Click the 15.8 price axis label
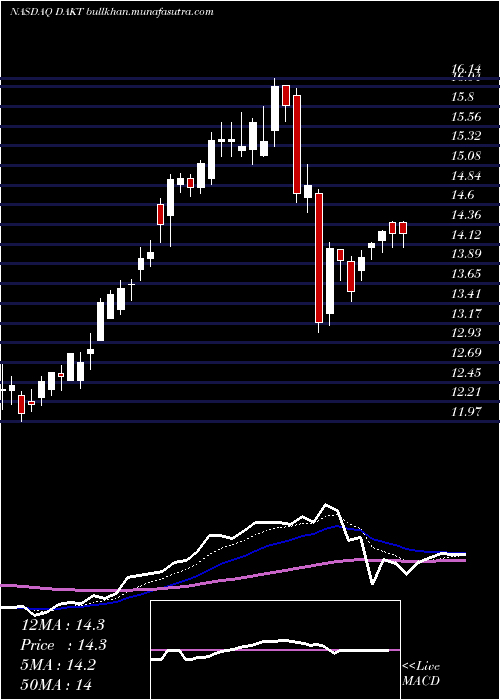 [x=462, y=97]
